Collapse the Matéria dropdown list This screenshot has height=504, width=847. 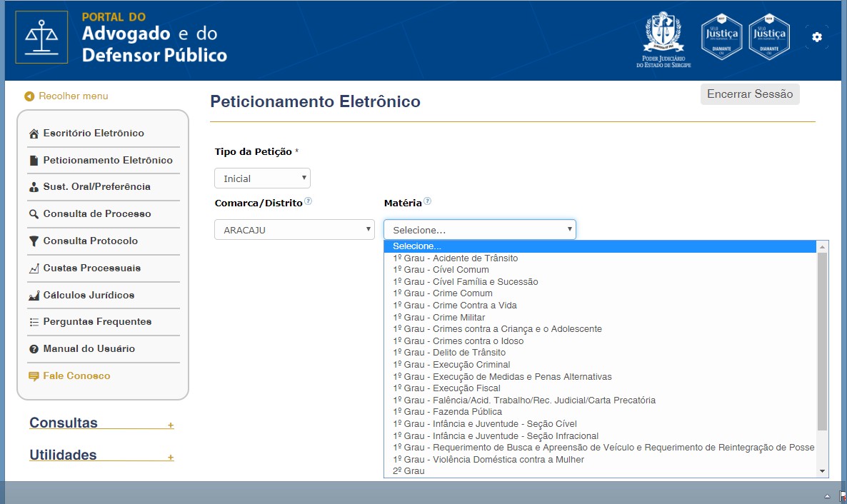tap(479, 230)
